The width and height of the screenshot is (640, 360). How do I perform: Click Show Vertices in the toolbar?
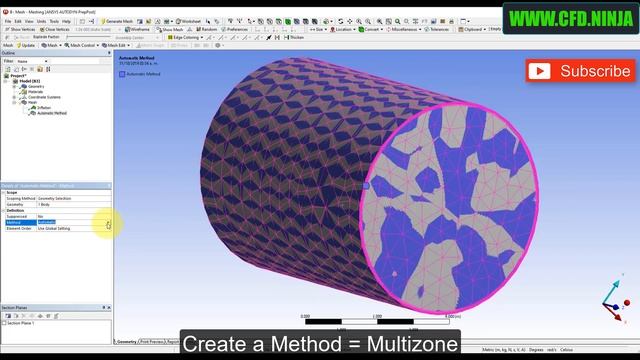point(20,29)
